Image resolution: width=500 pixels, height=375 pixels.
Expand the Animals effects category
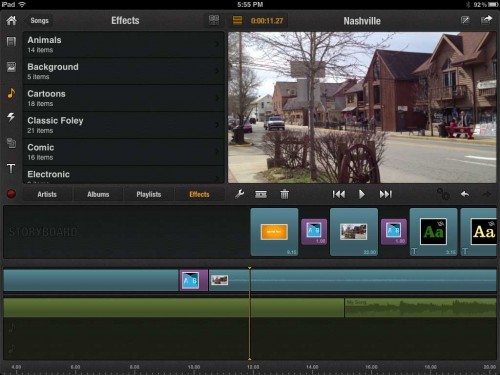tap(123, 45)
